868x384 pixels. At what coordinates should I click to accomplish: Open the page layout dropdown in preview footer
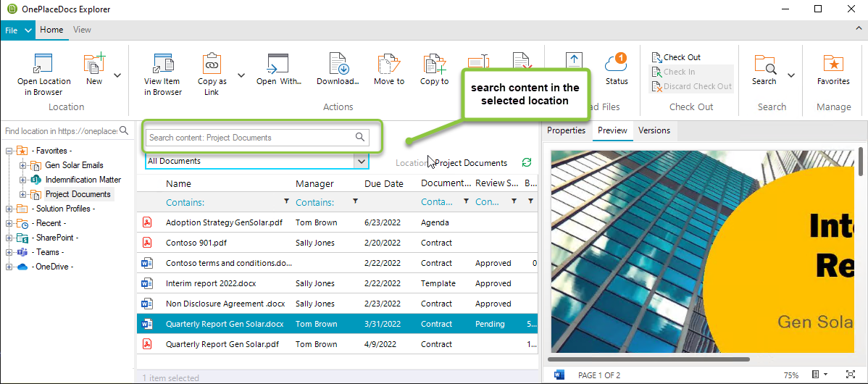click(820, 375)
